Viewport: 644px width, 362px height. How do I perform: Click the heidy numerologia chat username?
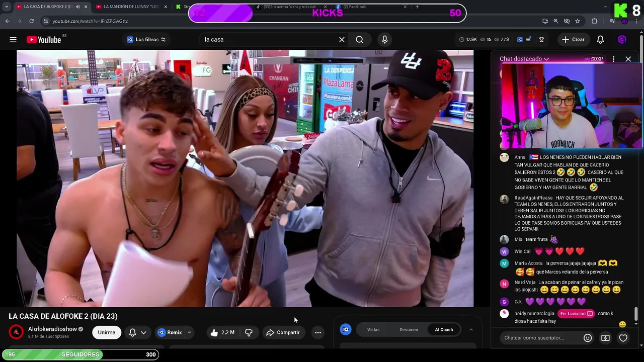click(534, 314)
